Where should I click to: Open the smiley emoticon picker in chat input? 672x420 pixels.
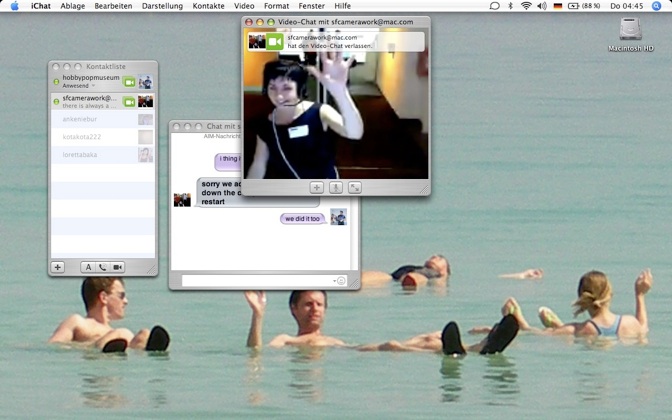click(341, 281)
